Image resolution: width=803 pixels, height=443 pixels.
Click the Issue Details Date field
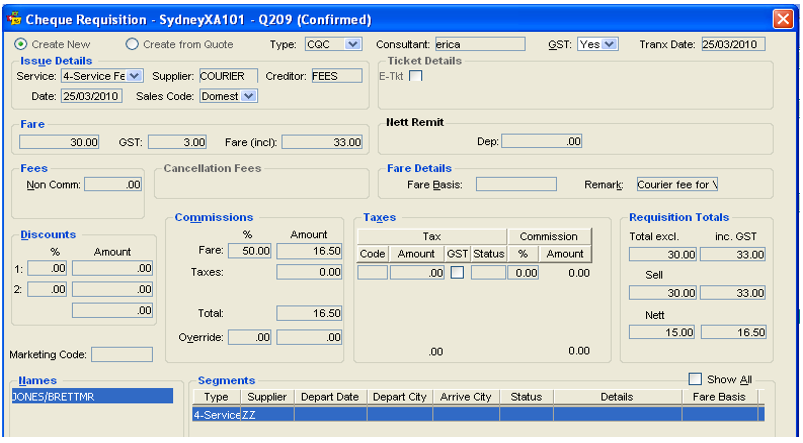click(91, 96)
